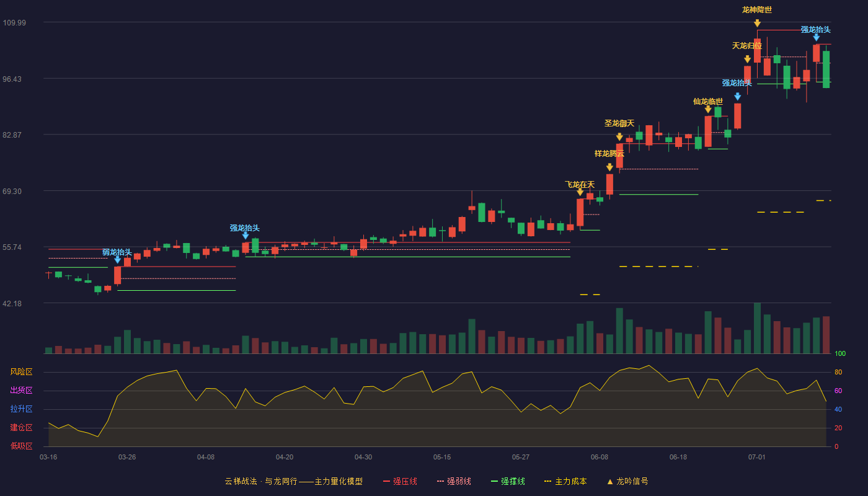
Task: Click 强龙抬头 arrow right of 龙神降世
Action: point(816,38)
